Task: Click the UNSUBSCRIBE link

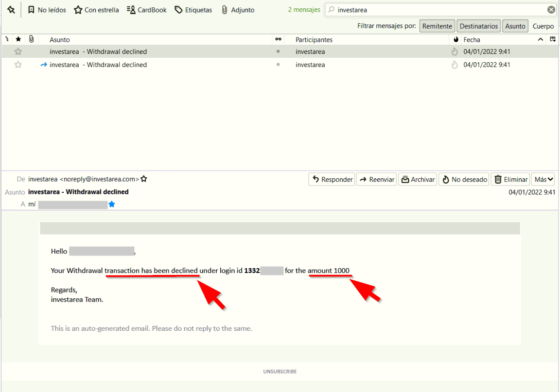Action: point(280,371)
